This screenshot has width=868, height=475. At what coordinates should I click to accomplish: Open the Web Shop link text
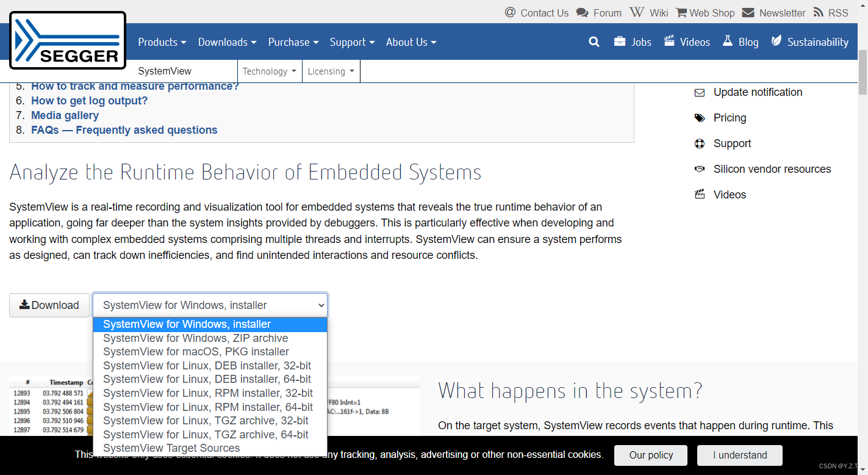click(712, 13)
